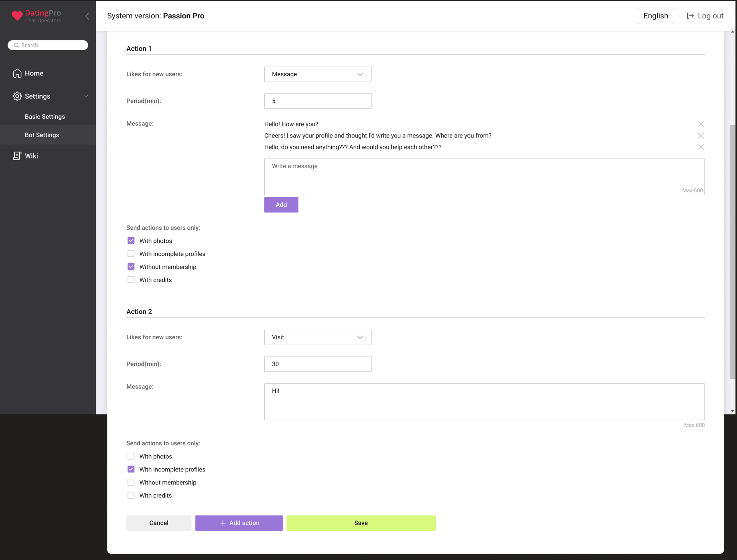Click the DatingPro heart logo
The width and height of the screenshot is (737, 560).
[17, 16]
